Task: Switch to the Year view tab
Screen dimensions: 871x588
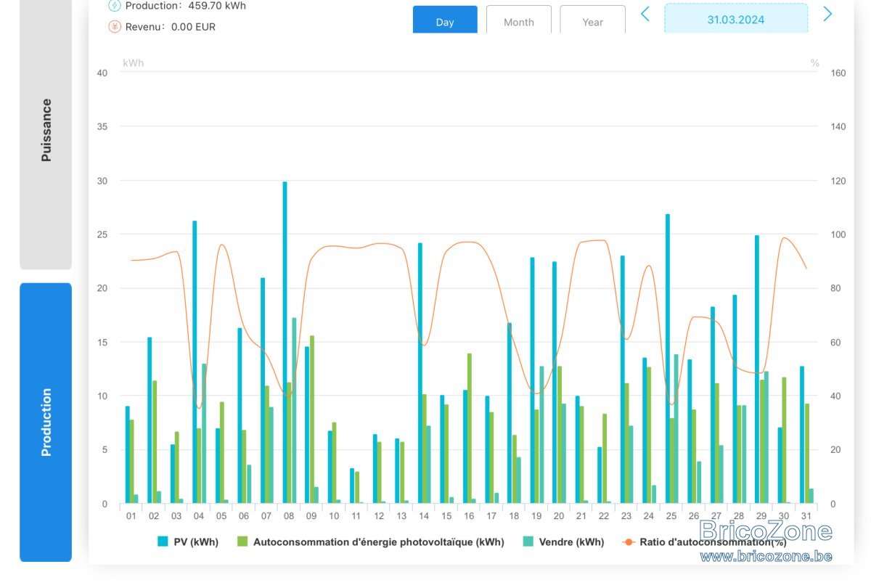Action: 593,20
